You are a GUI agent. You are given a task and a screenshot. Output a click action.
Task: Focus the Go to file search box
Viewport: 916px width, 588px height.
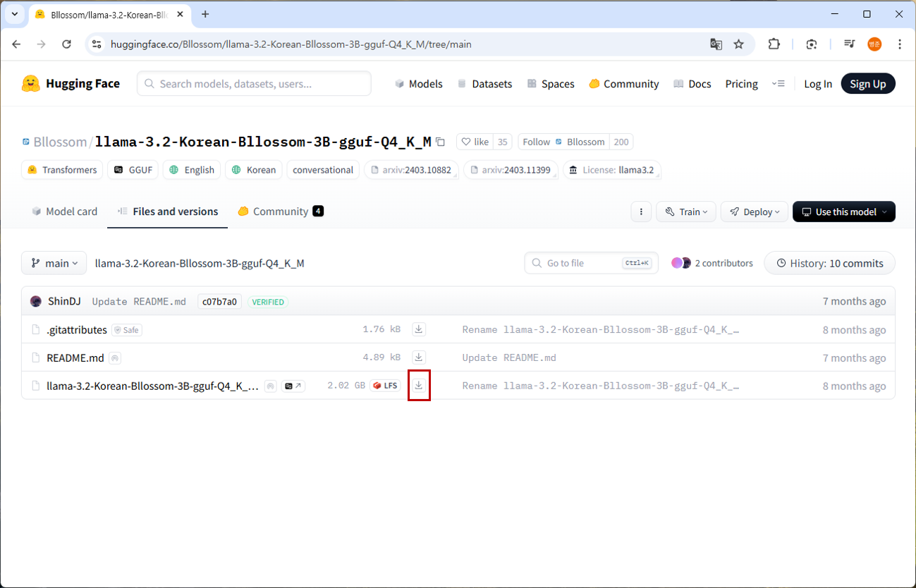592,263
